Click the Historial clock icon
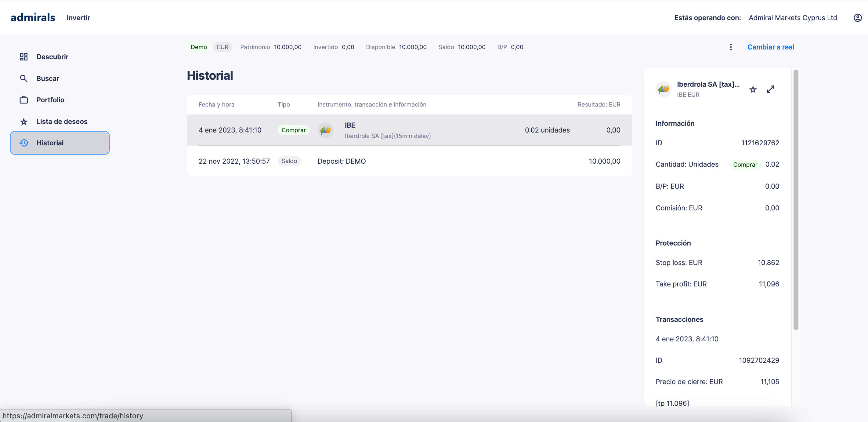868x422 pixels. click(x=24, y=143)
